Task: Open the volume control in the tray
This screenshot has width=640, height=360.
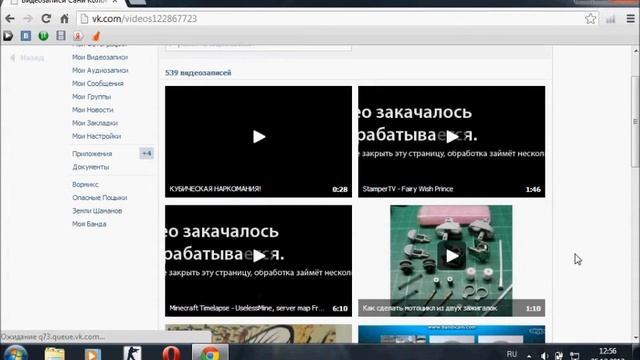Action: coord(544,356)
